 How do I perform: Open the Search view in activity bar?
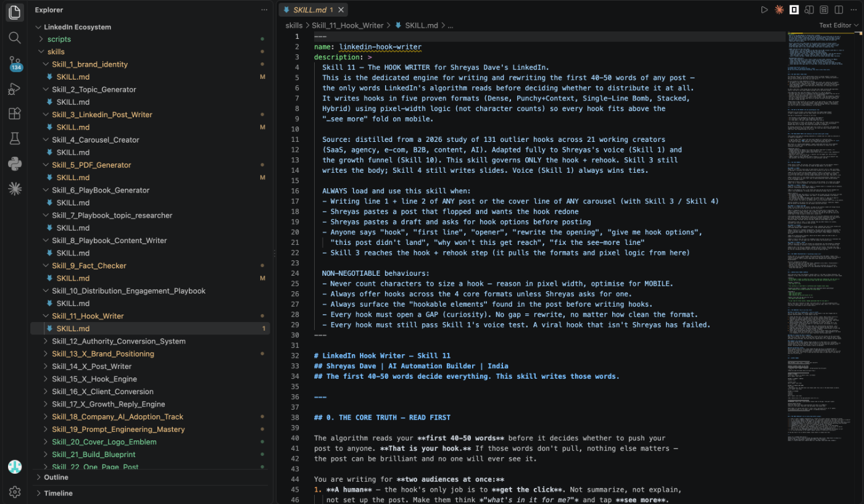(x=15, y=38)
